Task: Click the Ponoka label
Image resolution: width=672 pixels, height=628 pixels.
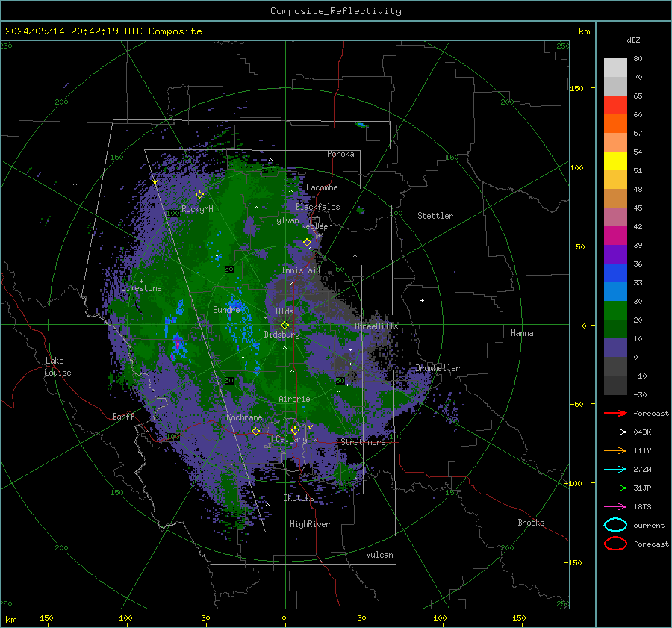Action: coord(340,154)
